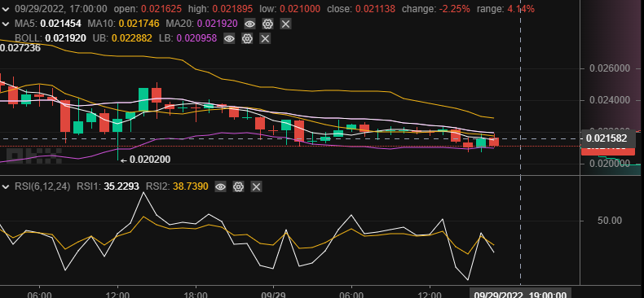Viewport: 644px width, 298px height.
Task: Click the RSI 50.00 axis label
Action: tap(610, 221)
